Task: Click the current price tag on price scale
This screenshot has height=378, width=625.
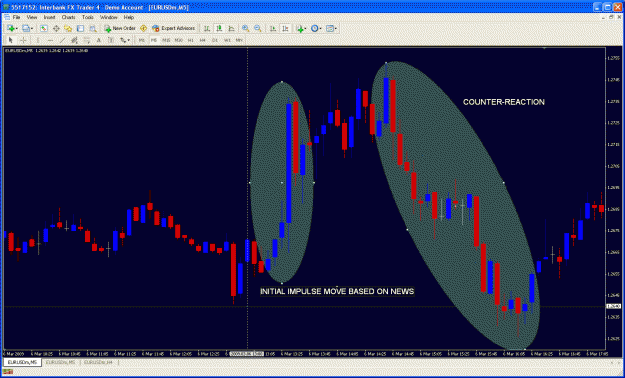Action: pyautogui.click(x=612, y=306)
